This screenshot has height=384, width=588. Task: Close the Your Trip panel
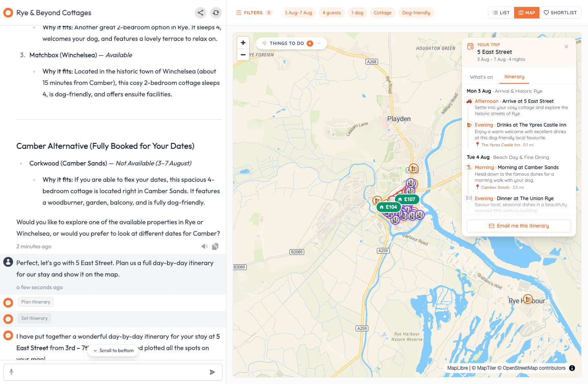566,47
